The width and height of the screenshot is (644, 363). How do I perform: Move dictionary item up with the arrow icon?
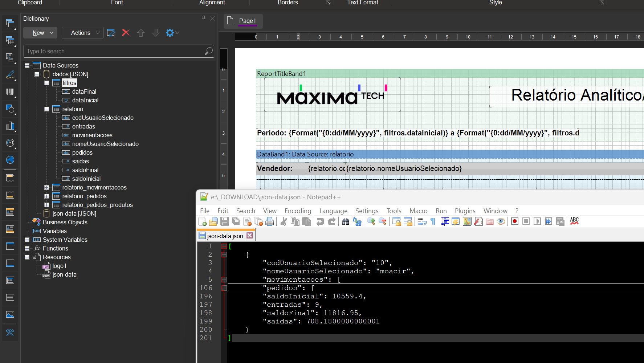tap(141, 33)
